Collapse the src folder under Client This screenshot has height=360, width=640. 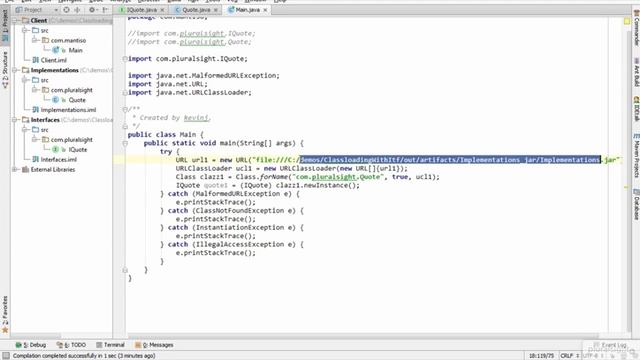(25, 31)
